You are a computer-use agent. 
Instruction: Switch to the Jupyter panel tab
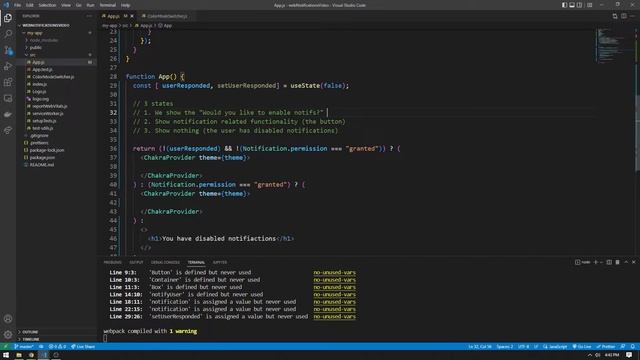pos(220,262)
